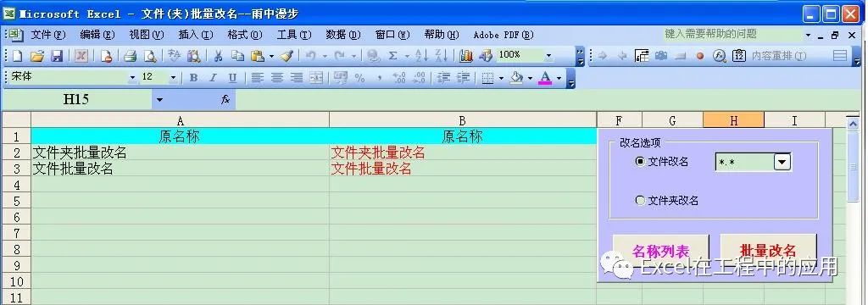Viewport: 868px width, 305px height.
Task: Open the 文件(F) menu
Action: [48, 35]
